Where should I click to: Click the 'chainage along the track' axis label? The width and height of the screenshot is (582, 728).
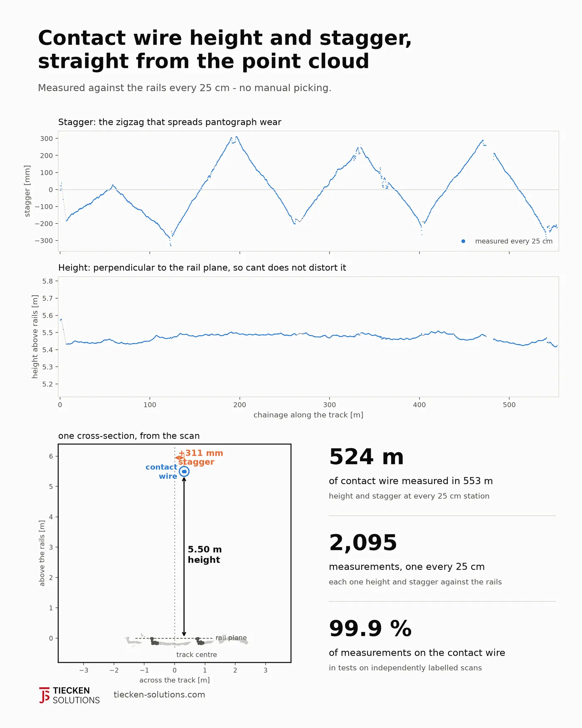point(308,415)
